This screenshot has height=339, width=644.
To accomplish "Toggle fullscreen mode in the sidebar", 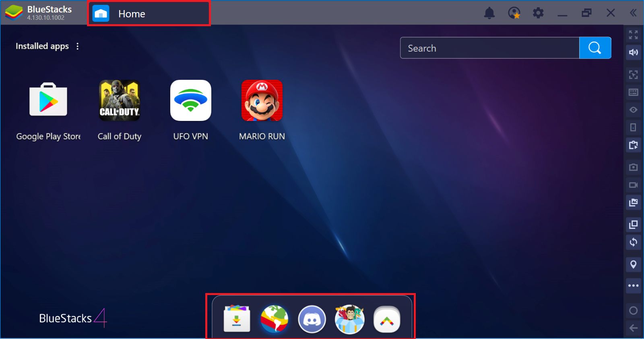I will coord(633,35).
